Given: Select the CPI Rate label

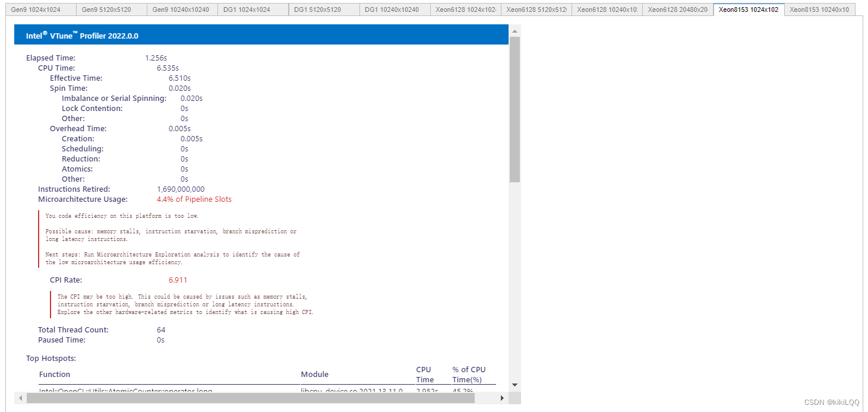Looking at the screenshot, I should pyautogui.click(x=66, y=280).
